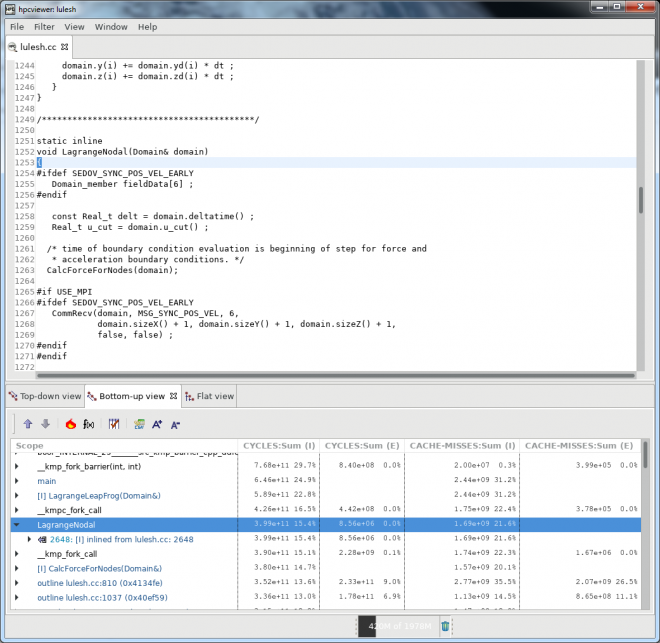The height and width of the screenshot is (643, 660).
Task: Expand the __kmpc_fork_call row
Action: coord(16,510)
